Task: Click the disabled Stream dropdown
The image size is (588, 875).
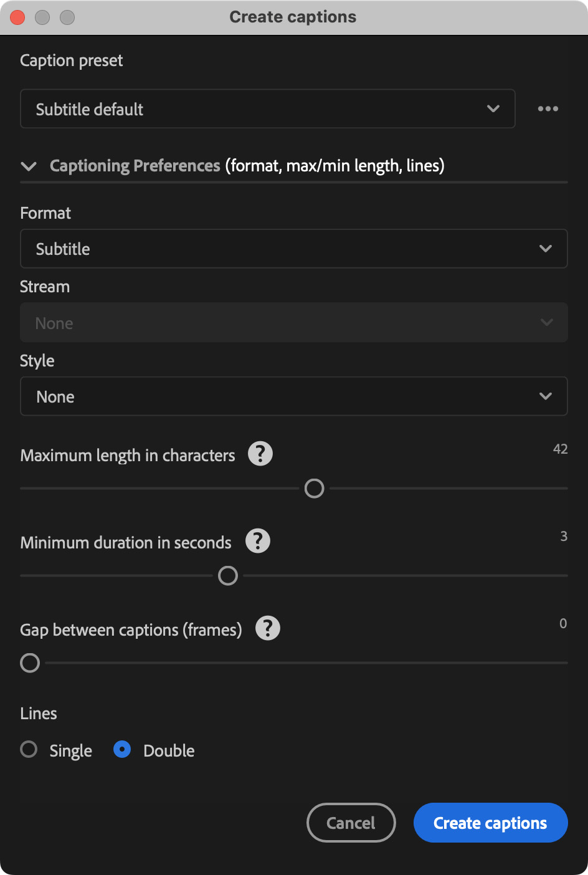Action: pos(294,323)
